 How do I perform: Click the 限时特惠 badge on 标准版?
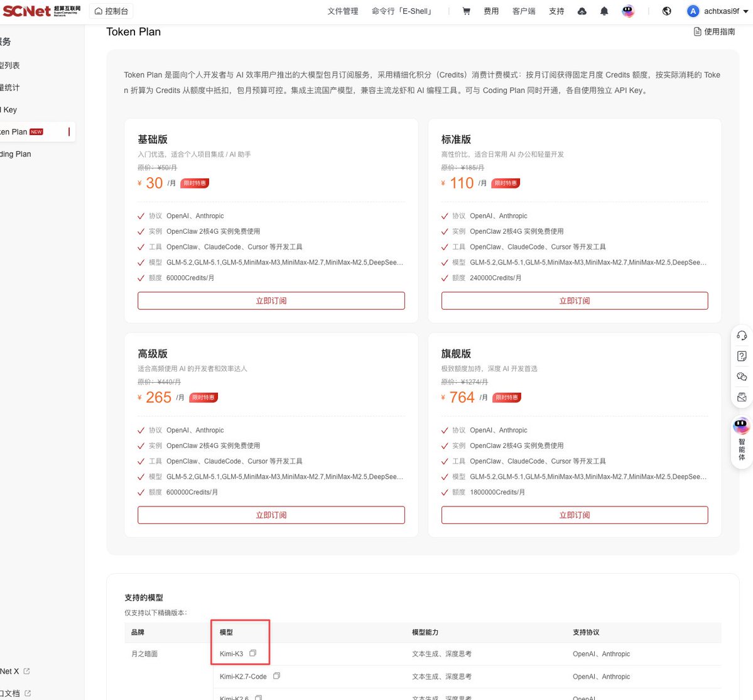coord(506,183)
